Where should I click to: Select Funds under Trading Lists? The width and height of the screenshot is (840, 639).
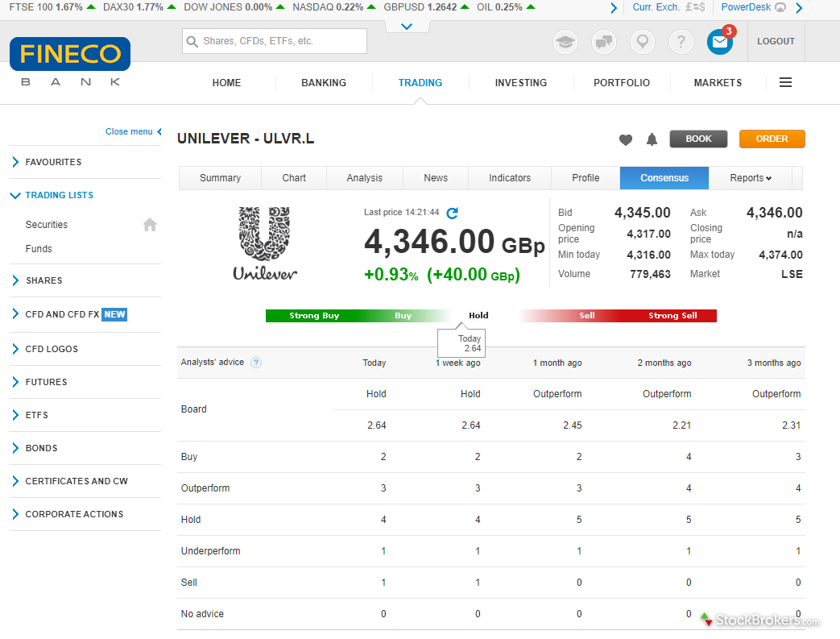point(39,249)
